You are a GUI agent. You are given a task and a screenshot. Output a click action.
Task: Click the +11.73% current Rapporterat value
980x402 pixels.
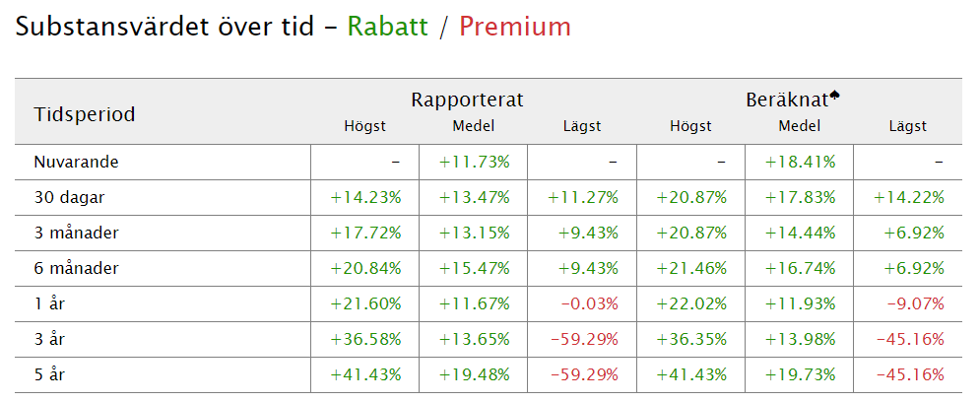475,162
